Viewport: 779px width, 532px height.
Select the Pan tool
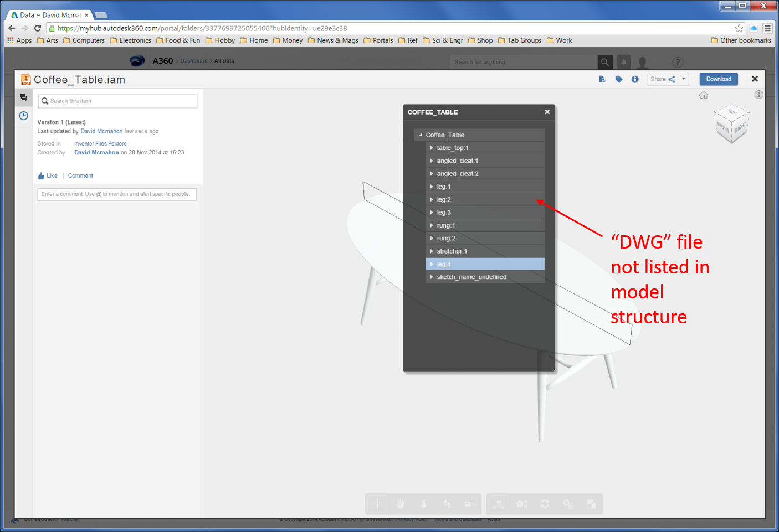400,504
